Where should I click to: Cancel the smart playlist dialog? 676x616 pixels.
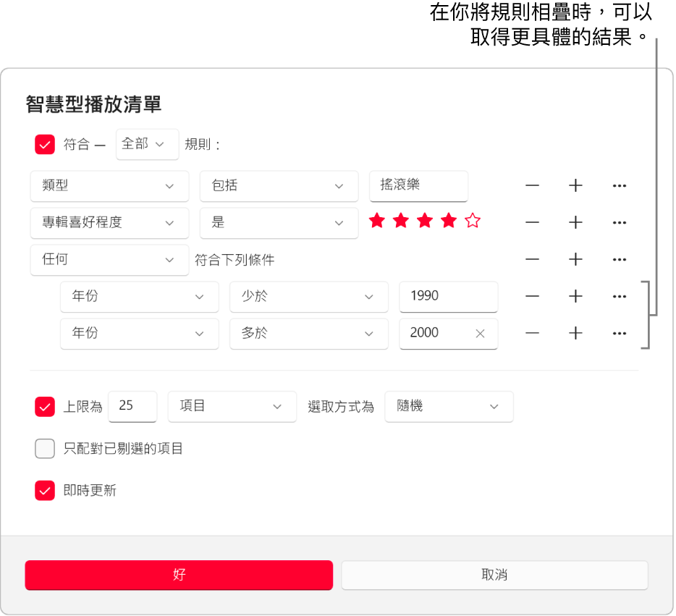coord(494,575)
